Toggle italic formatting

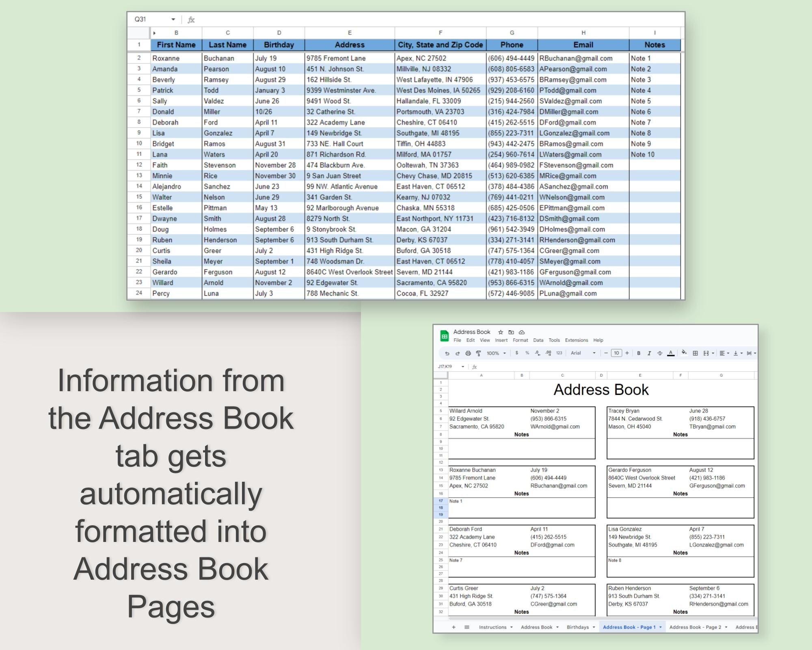(649, 353)
